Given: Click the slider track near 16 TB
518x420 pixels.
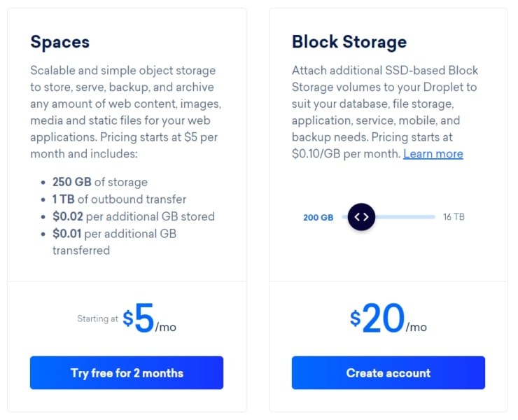Looking at the screenshot, I should point(426,217).
